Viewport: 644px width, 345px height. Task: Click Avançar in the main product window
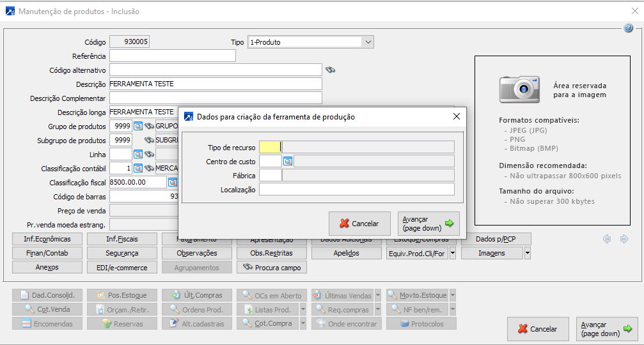(x=607, y=329)
